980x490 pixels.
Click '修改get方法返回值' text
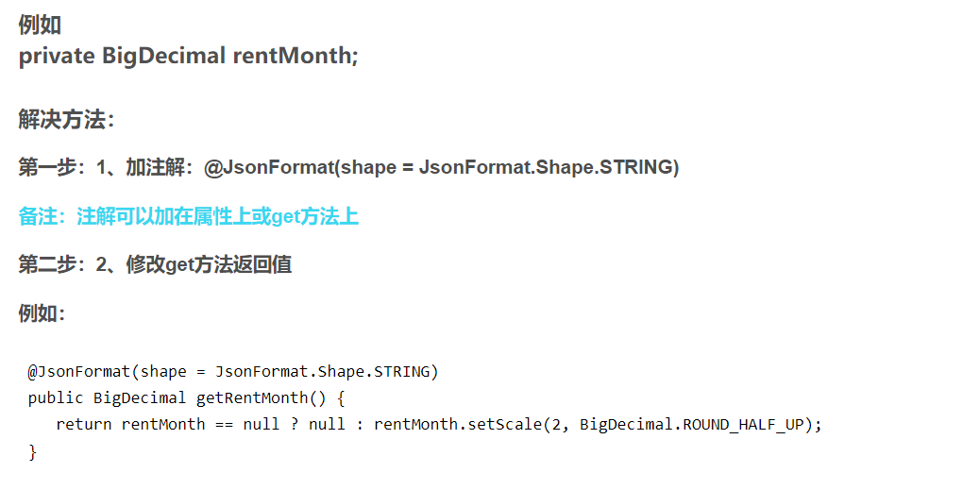pos(209,265)
